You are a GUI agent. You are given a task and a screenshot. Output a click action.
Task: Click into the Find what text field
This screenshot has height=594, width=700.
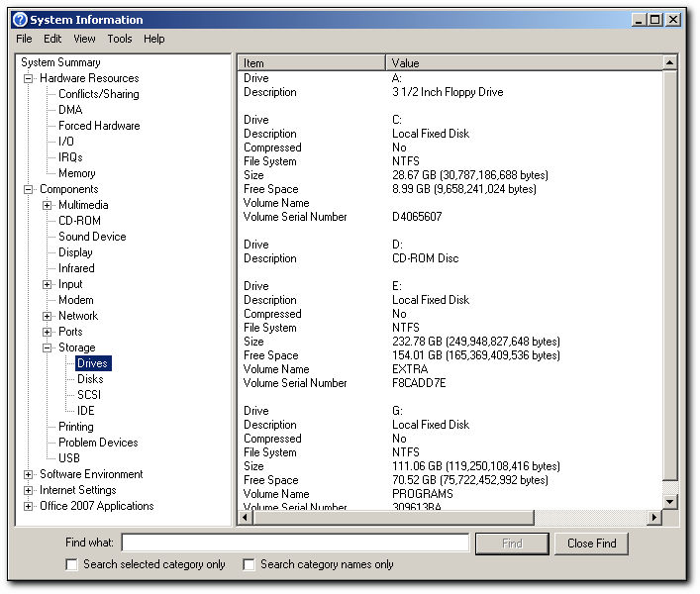295,544
